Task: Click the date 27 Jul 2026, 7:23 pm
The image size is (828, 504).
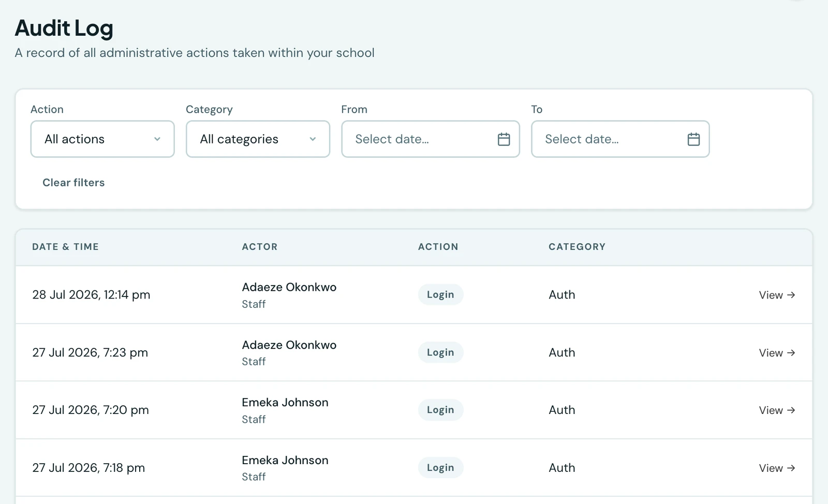Action: pos(90,353)
